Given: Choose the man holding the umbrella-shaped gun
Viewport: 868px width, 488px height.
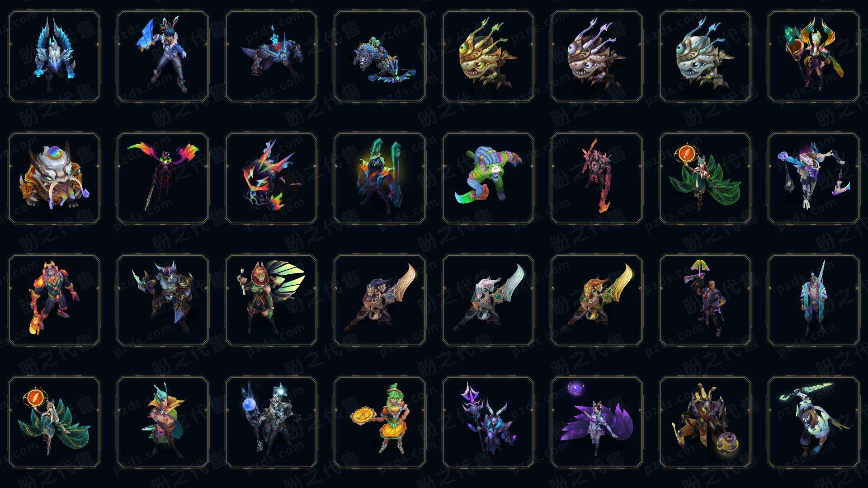Looking at the screenshot, I should tap(705, 300).
